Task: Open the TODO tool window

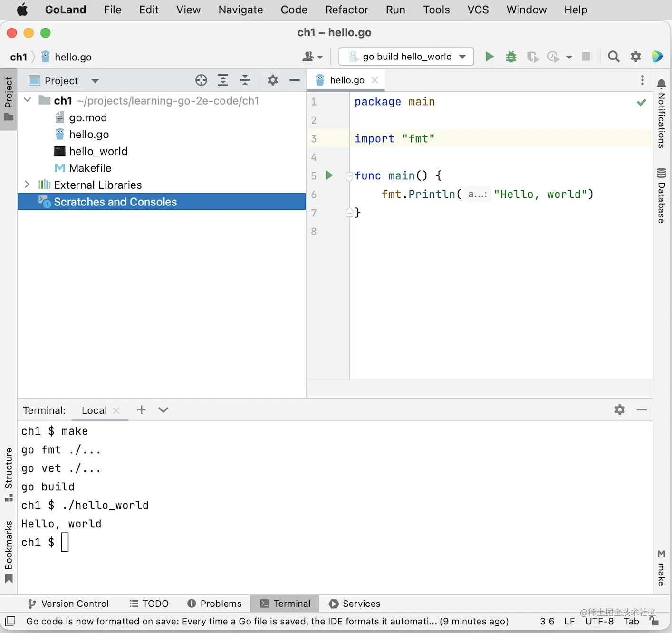Action: click(x=149, y=604)
